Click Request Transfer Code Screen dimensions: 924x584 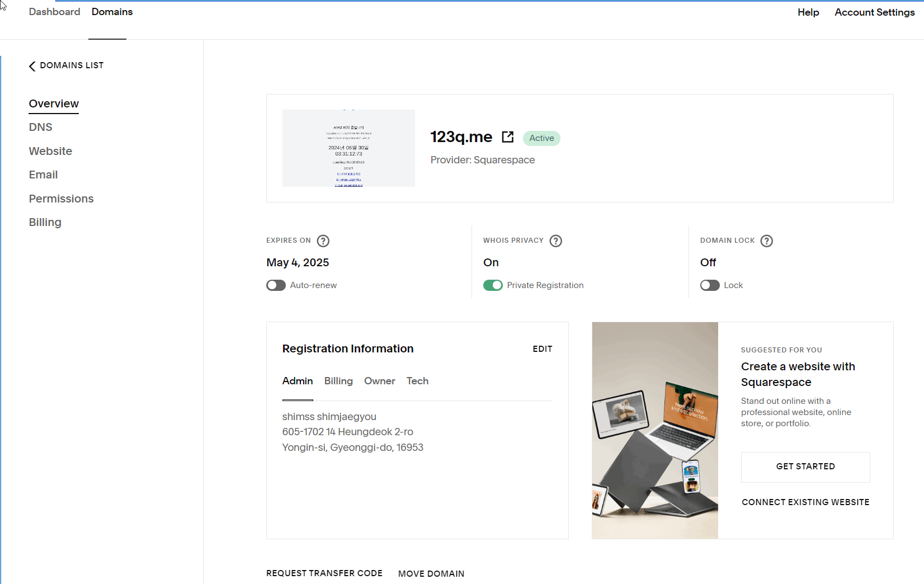[x=324, y=573]
